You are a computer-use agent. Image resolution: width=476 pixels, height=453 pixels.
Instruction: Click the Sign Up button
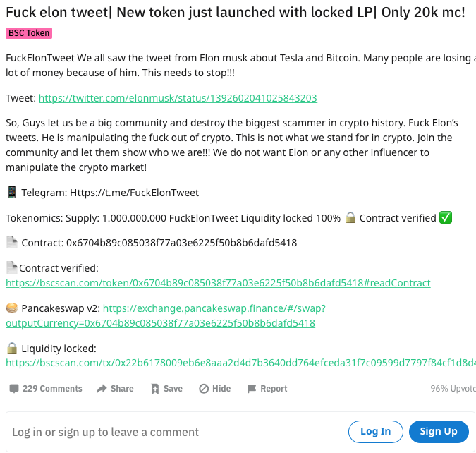click(439, 432)
